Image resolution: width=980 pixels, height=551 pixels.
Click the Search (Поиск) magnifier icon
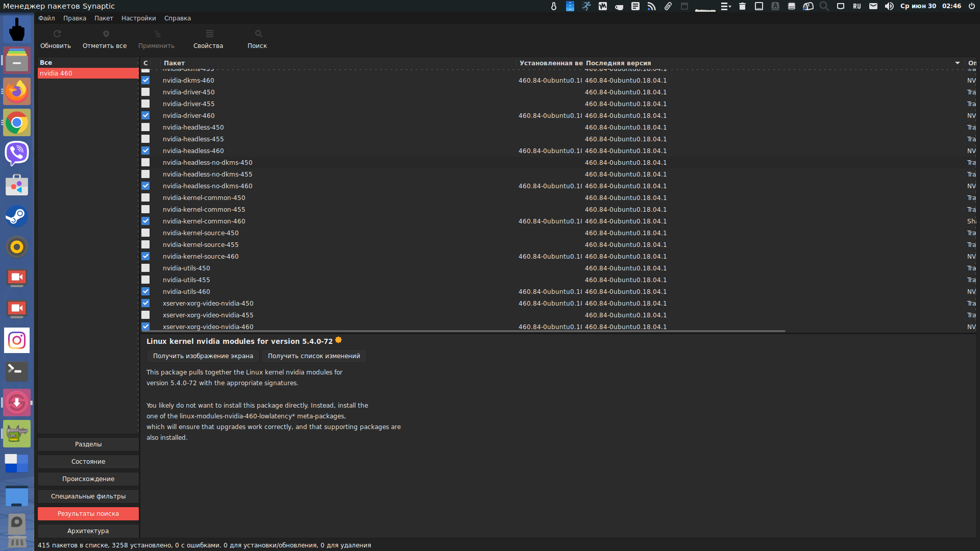[x=258, y=34]
